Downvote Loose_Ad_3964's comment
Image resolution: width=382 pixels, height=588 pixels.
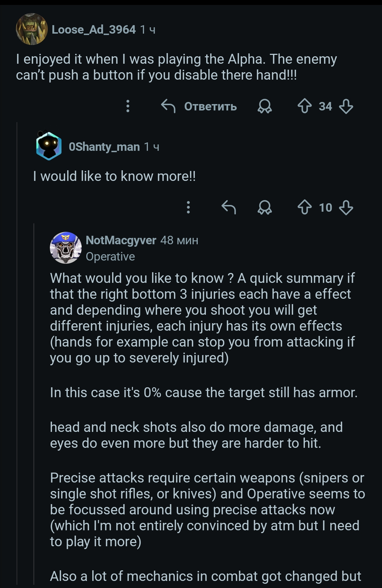[346, 106]
